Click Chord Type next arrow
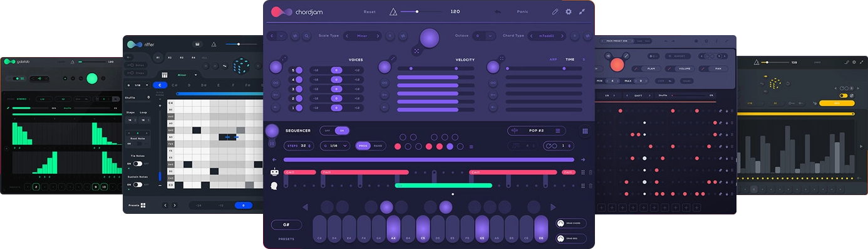The width and height of the screenshot is (868, 249). [x=562, y=36]
